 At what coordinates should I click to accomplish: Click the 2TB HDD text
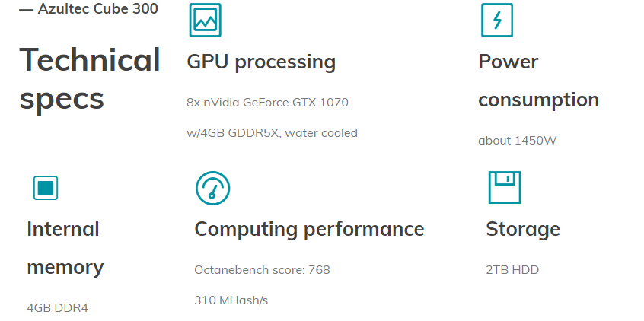[512, 270]
